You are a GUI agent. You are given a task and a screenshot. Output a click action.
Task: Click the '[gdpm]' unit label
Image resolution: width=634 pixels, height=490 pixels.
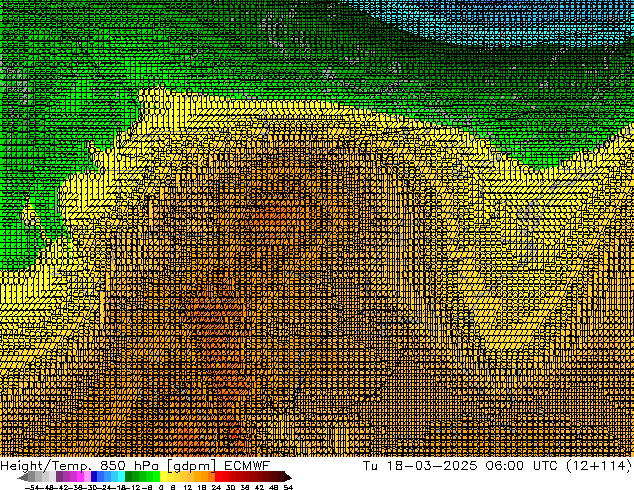[192, 466]
